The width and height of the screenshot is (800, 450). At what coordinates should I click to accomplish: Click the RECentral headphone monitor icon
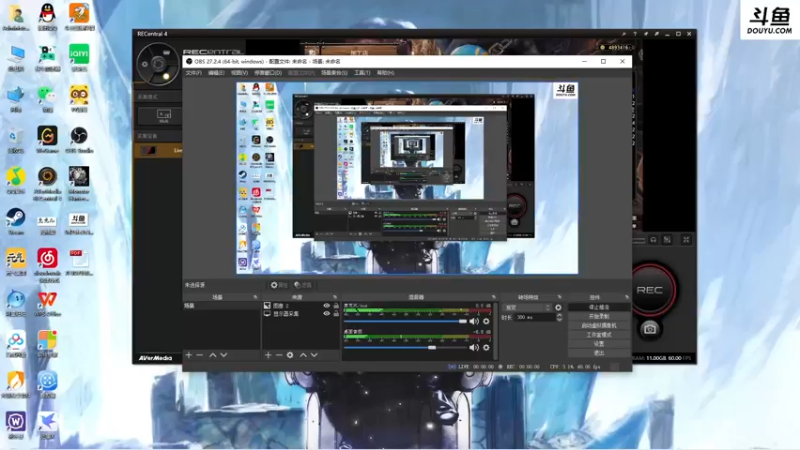tap(653, 239)
